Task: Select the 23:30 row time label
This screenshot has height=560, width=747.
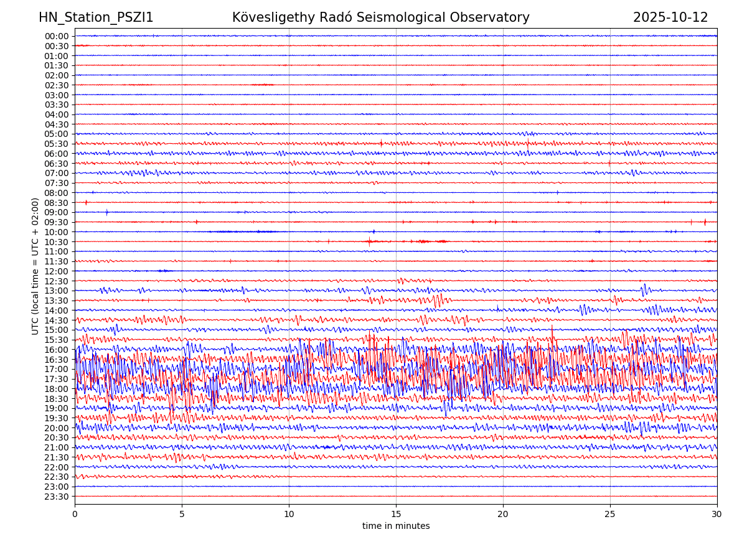Action: (x=56, y=497)
